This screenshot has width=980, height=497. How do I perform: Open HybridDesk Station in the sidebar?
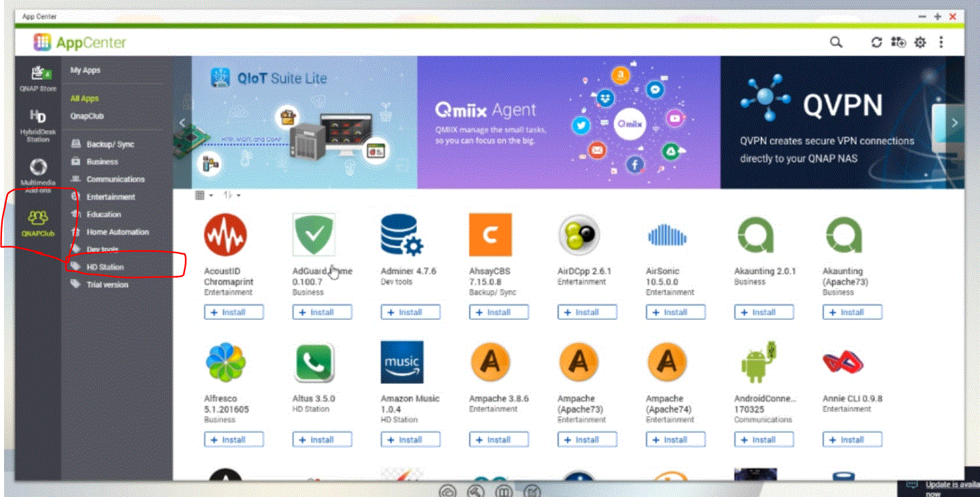(x=38, y=125)
